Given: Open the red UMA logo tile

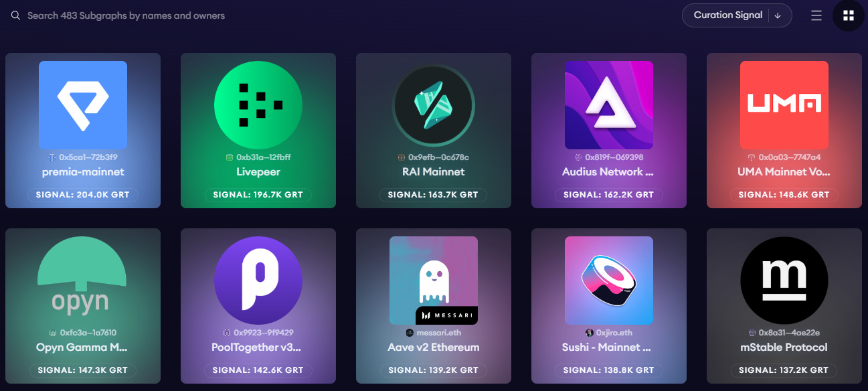Looking at the screenshot, I should (x=784, y=105).
